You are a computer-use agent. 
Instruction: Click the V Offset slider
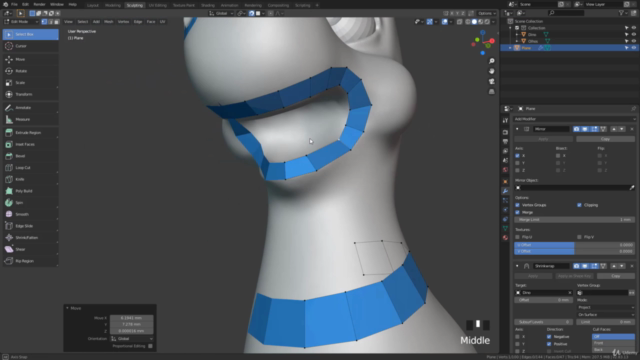tap(574, 251)
